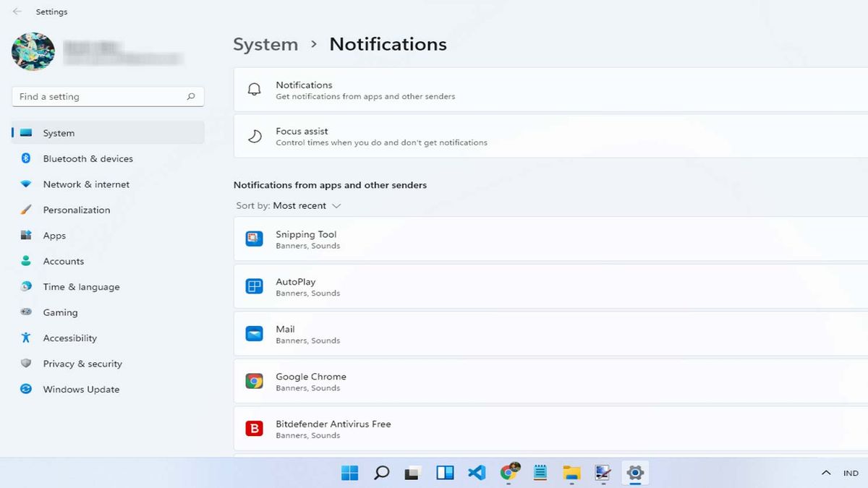The height and width of the screenshot is (488, 868).
Task: Open Google Chrome from the taskbar
Action: point(508,473)
